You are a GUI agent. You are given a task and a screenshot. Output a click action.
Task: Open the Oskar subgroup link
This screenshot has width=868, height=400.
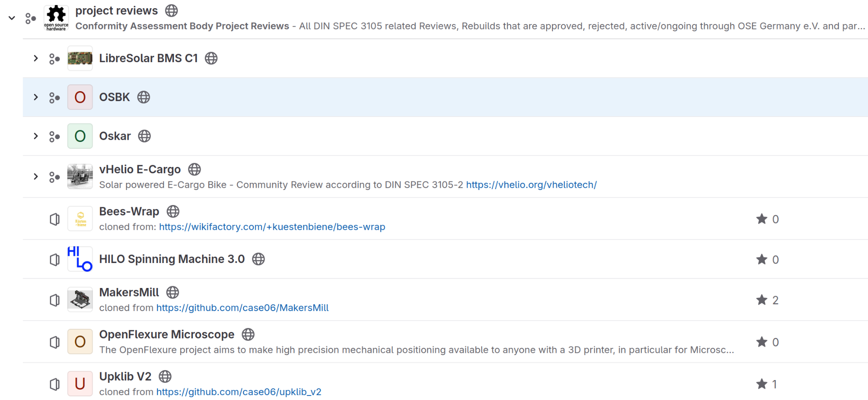point(115,136)
